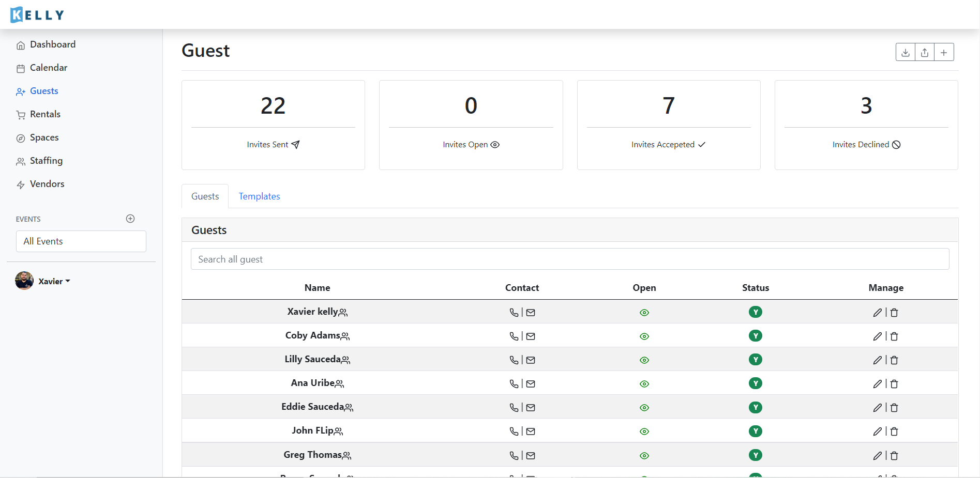
Task: Open the All Events selector
Action: click(x=81, y=241)
